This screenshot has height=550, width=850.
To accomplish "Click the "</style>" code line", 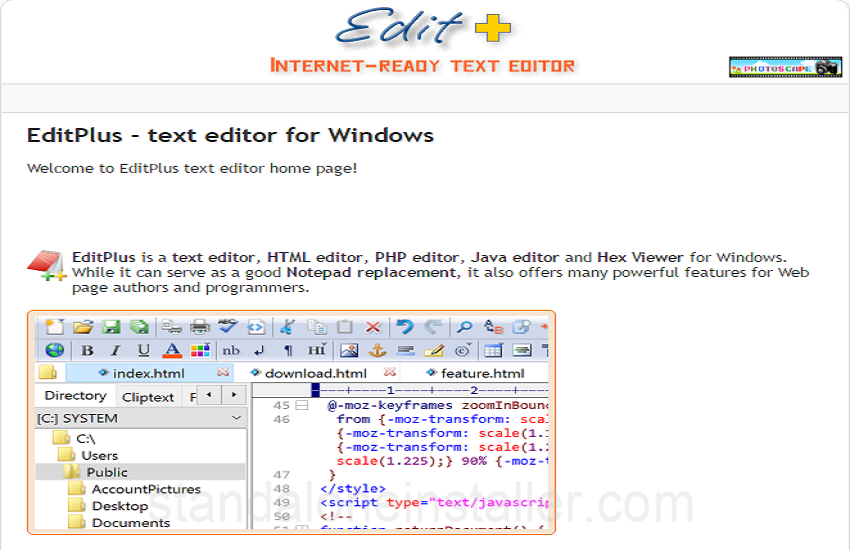I will pyautogui.click(x=353, y=488).
